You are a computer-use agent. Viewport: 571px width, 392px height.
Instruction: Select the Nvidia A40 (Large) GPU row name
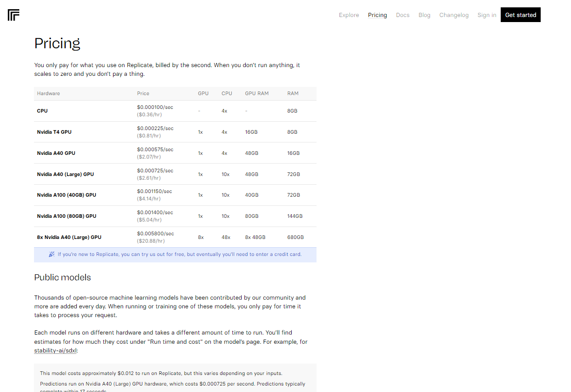click(65, 174)
